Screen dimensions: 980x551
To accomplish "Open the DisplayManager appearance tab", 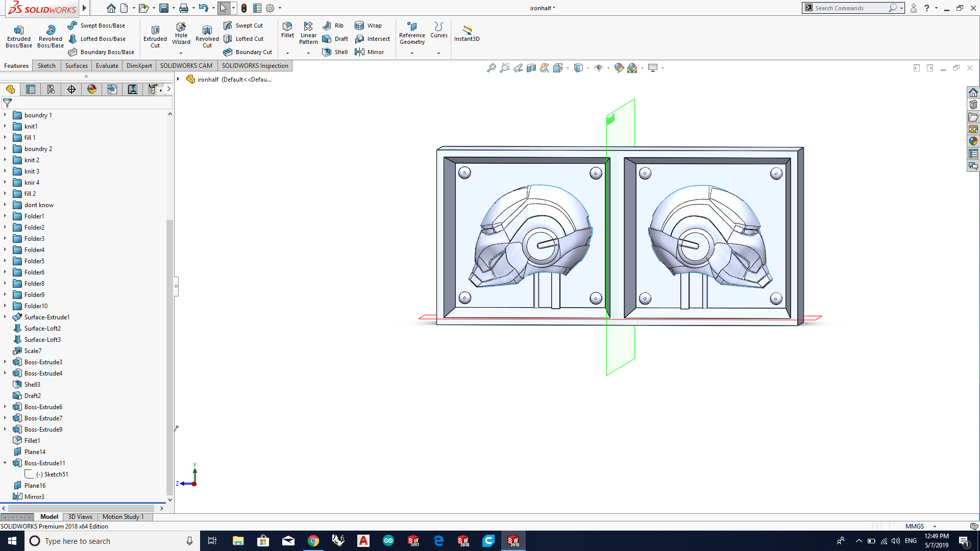I will click(x=92, y=89).
